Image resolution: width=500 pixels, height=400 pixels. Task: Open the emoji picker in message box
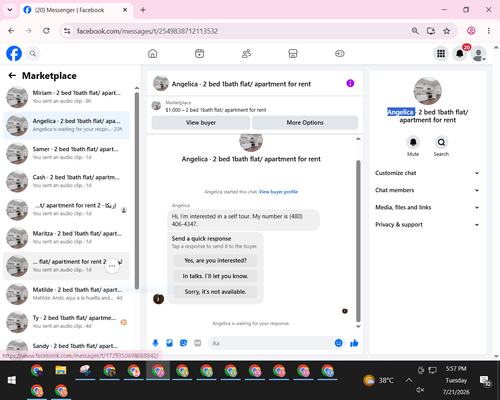(338, 343)
